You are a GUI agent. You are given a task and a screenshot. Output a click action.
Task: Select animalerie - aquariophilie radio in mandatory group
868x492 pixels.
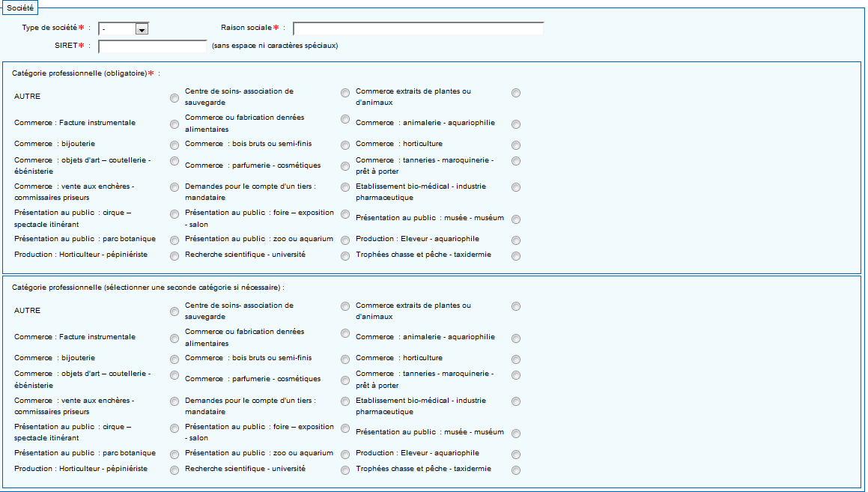click(516, 124)
